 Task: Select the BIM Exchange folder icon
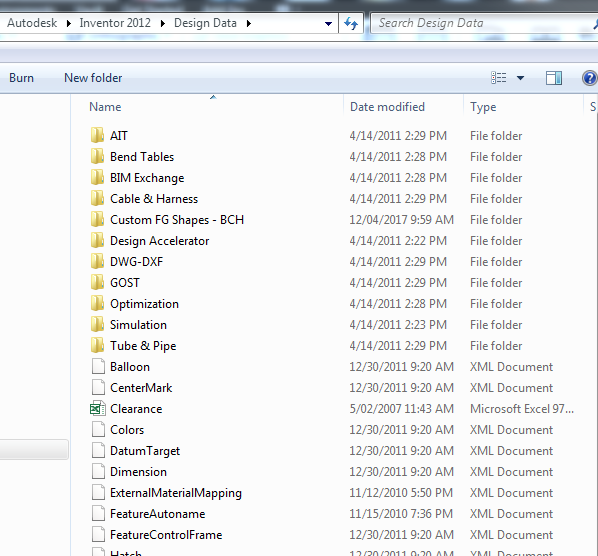click(x=97, y=177)
